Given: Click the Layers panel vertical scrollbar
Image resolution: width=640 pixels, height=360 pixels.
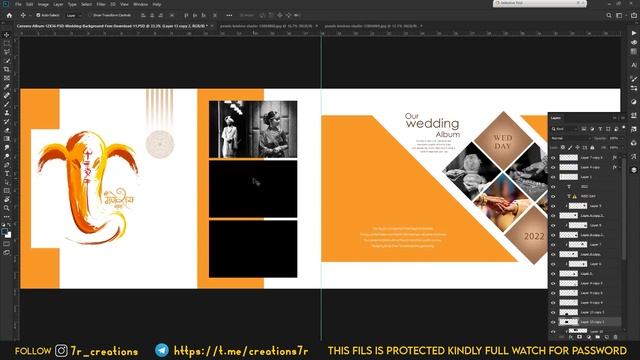Looking at the screenshot, I should 624,208.
